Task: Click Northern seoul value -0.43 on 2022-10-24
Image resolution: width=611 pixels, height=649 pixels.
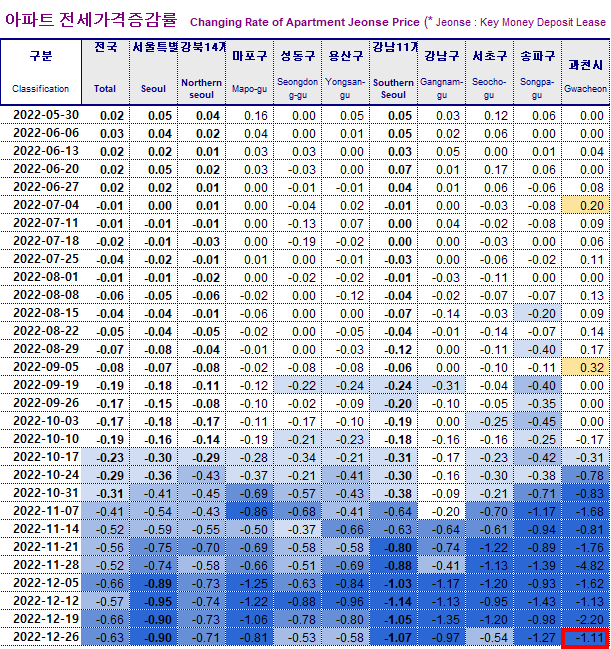Action: point(202,476)
